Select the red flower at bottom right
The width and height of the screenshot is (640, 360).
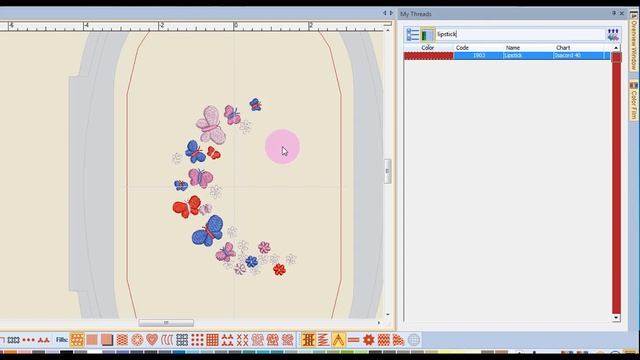pyautogui.click(x=279, y=269)
